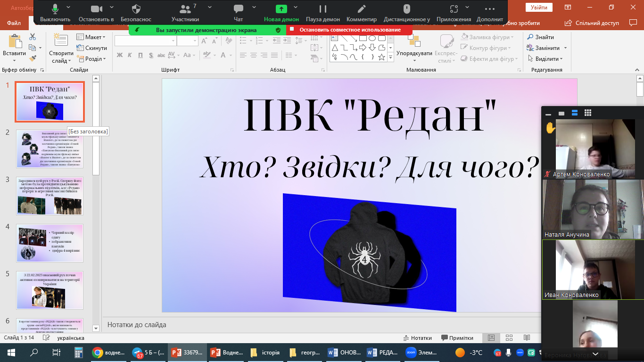644x362 pixels.
Task: Align text left in Абзац group
Action: [x=243, y=55]
